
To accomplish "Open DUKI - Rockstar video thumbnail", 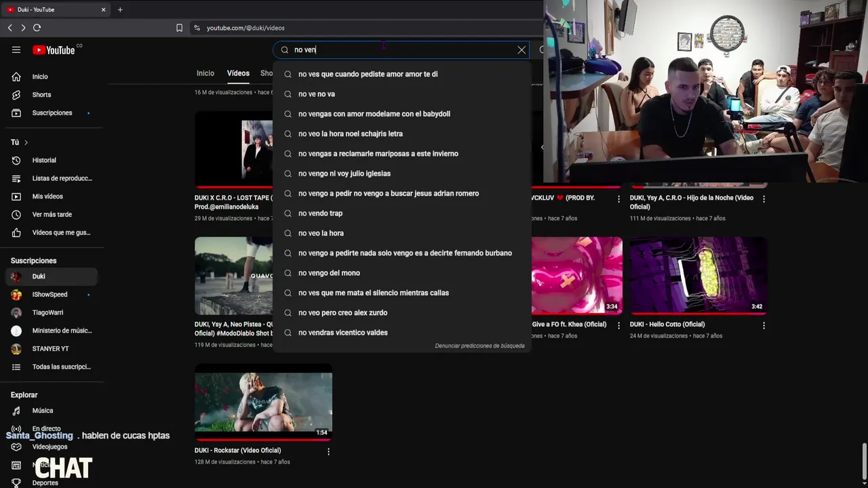I will coord(263,402).
